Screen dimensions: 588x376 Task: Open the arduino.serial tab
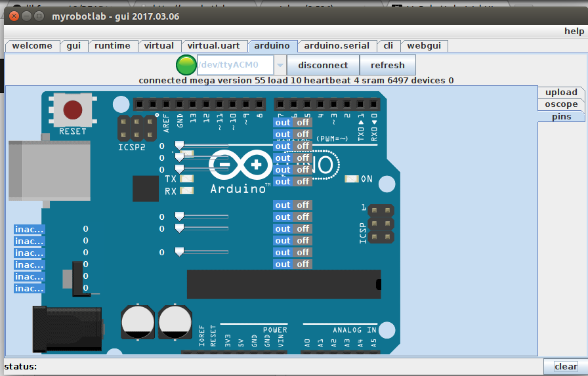pyautogui.click(x=337, y=46)
